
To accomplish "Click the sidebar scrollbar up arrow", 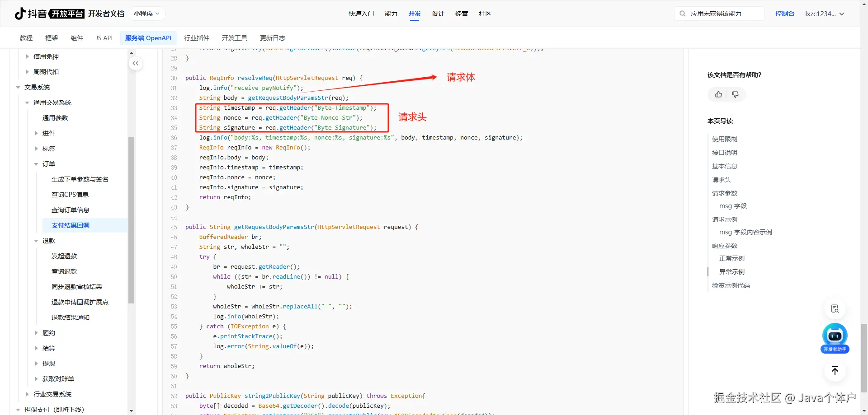I will [x=132, y=53].
